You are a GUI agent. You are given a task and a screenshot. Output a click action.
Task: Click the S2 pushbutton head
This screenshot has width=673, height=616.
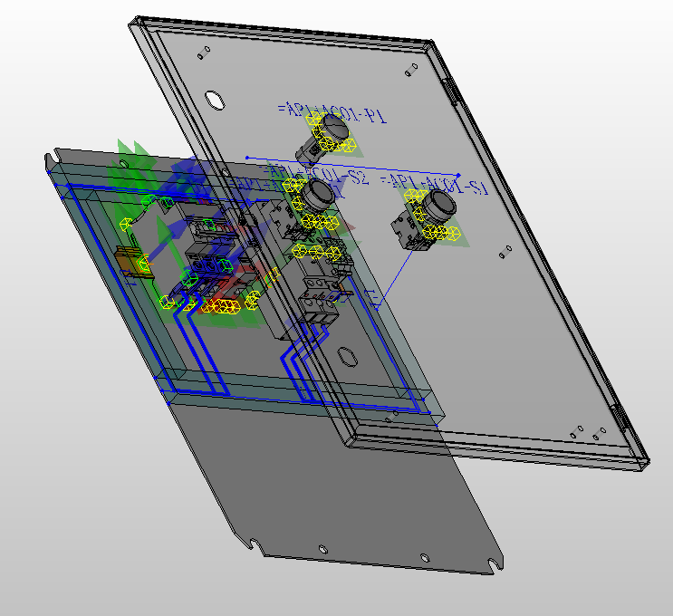click(317, 193)
